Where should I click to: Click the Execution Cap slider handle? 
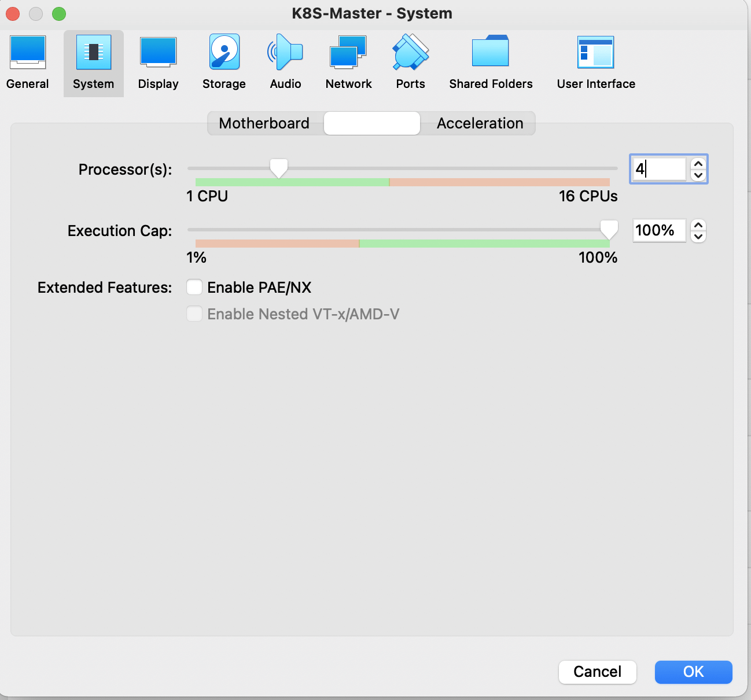click(x=609, y=230)
